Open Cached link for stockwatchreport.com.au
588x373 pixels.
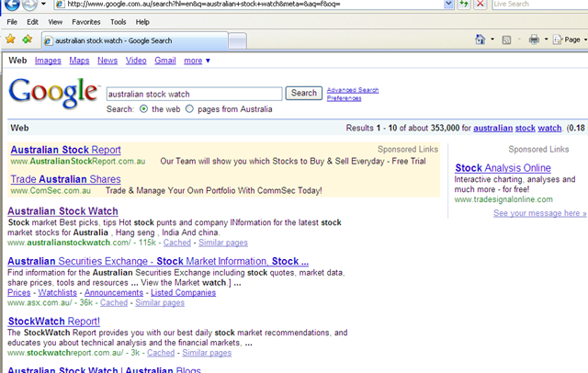click(x=161, y=353)
